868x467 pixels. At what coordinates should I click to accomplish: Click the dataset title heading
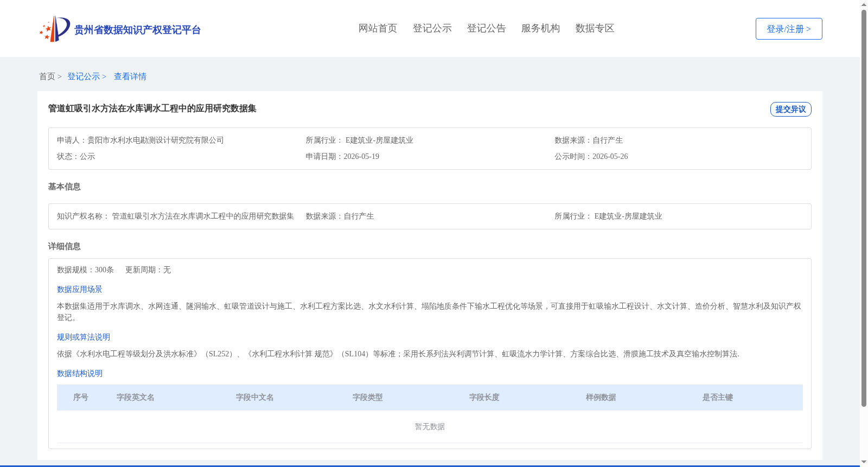point(152,108)
